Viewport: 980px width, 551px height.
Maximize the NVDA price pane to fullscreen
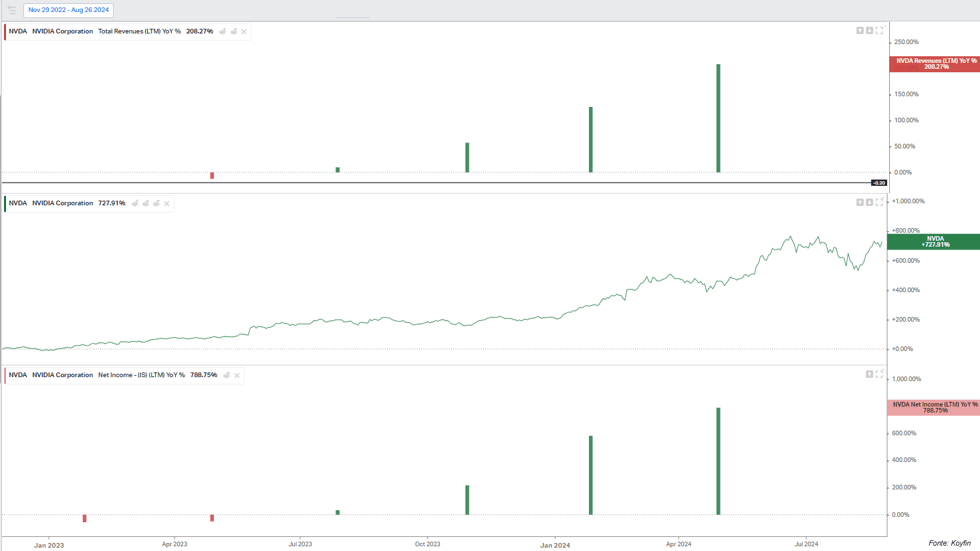[x=880, y=202]
